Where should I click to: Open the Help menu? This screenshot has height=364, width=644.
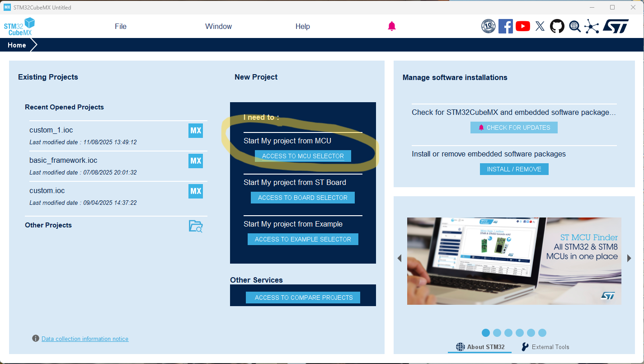(302, 26)
